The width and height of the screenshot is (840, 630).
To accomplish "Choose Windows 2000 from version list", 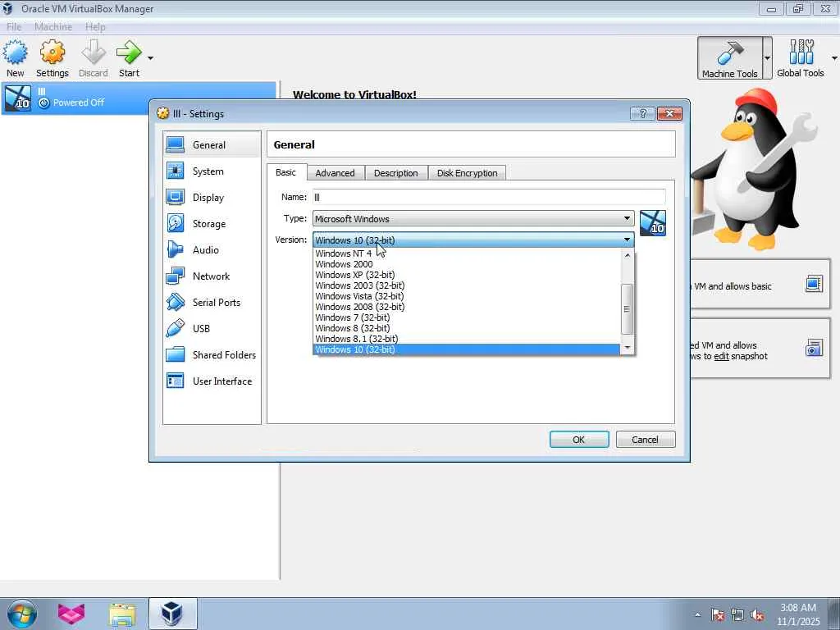I will point(466,264).
